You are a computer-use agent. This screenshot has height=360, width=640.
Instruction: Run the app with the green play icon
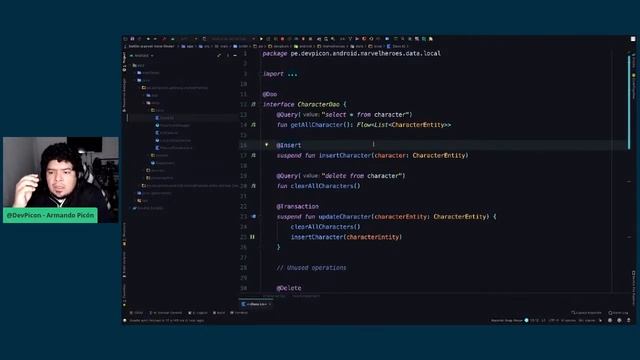261,39
